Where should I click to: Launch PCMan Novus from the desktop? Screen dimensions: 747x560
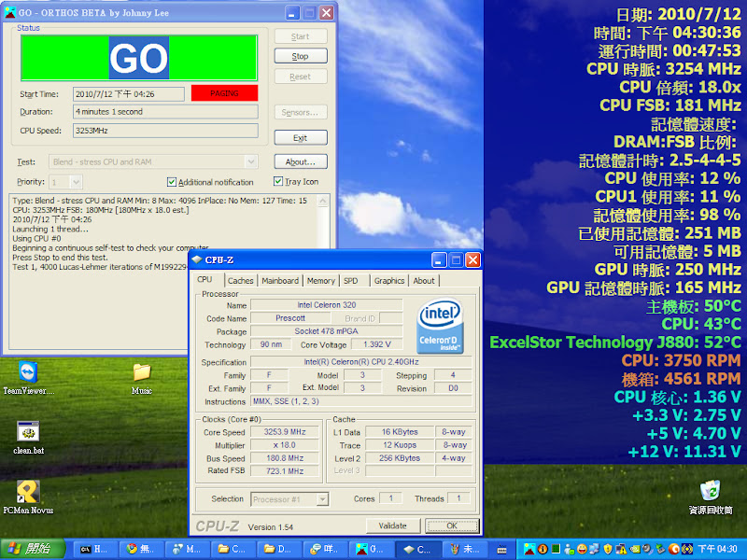coord(28,491)
